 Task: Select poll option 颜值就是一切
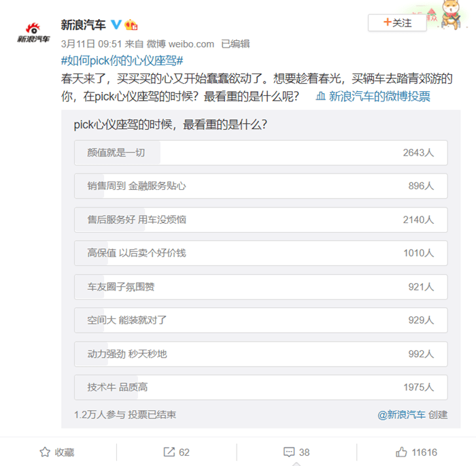[260, 152]
